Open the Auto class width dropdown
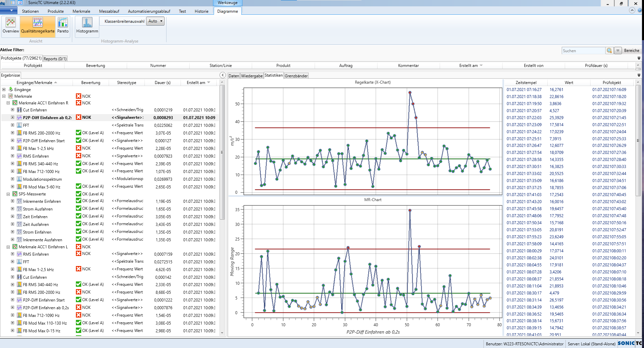The height and width of the screenshot is (348, 644). [155, 21]
